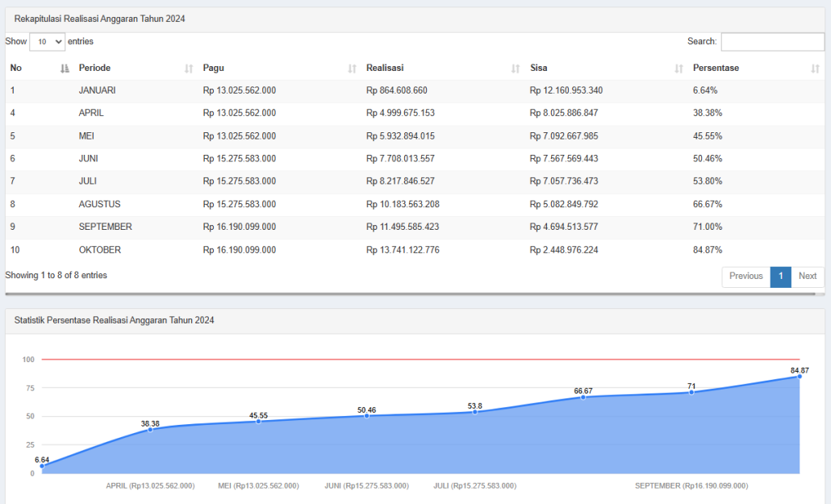This screenshot has height=504, width=831.
Task: Focus the Search input field
Action: 773,41
